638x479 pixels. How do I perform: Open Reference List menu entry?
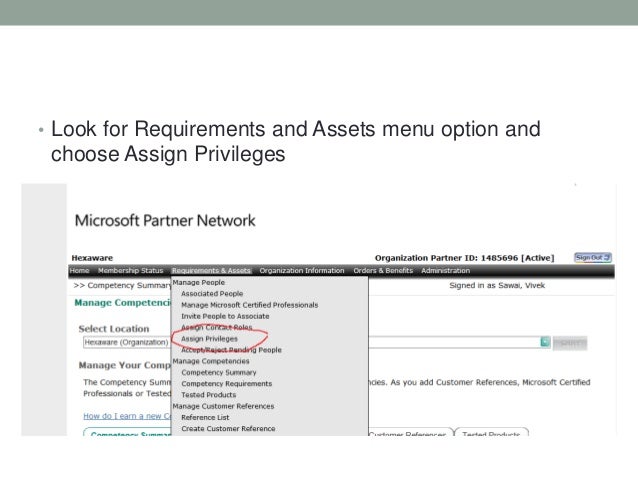pyautogui.click(x=205, y=418)
